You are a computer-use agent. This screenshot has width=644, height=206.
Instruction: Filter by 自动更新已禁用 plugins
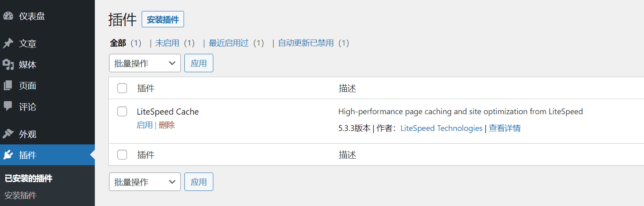tap(306, 43)
